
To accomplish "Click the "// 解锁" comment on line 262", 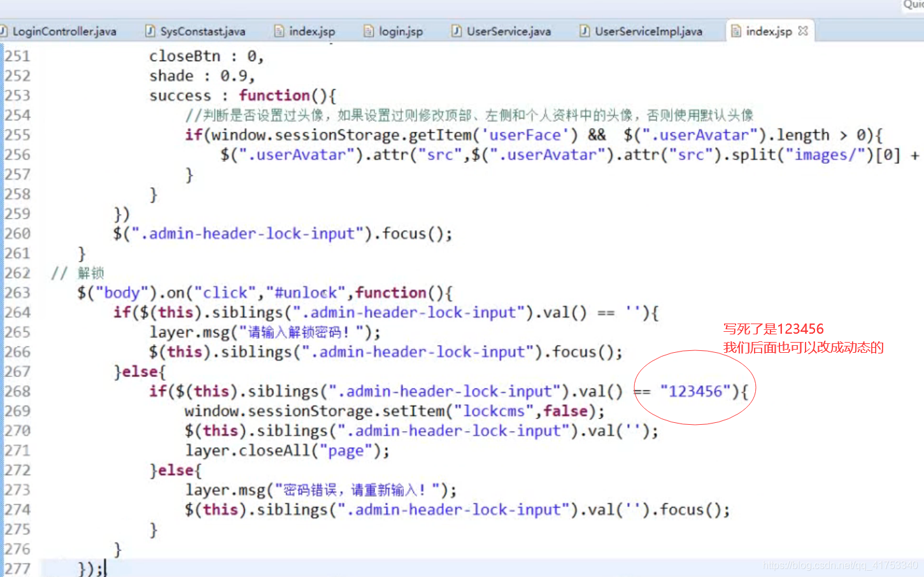I will [x=78, y=273].
